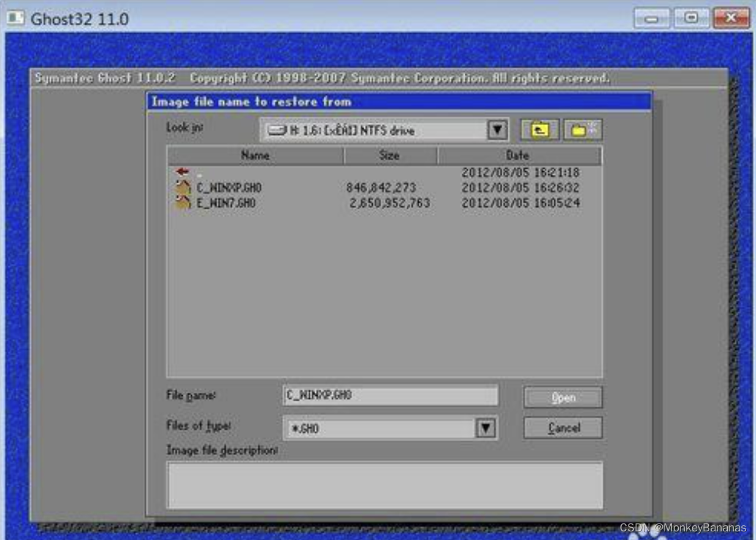The image size is (756, 540).
Task: Maximize the Ghost32 11.0 window
Action: (691, 18)
